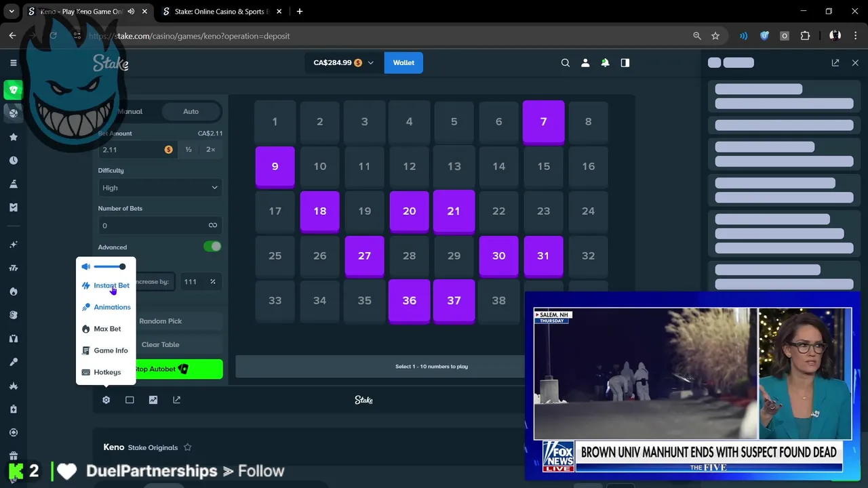This screenshot has width=868, height=488.
Task: Click the Clear Table button
Action: tap(160, 344)
